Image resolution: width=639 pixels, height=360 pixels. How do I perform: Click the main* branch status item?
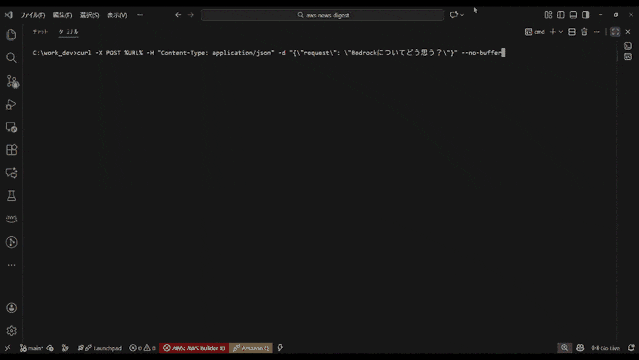tap(31, 348)
